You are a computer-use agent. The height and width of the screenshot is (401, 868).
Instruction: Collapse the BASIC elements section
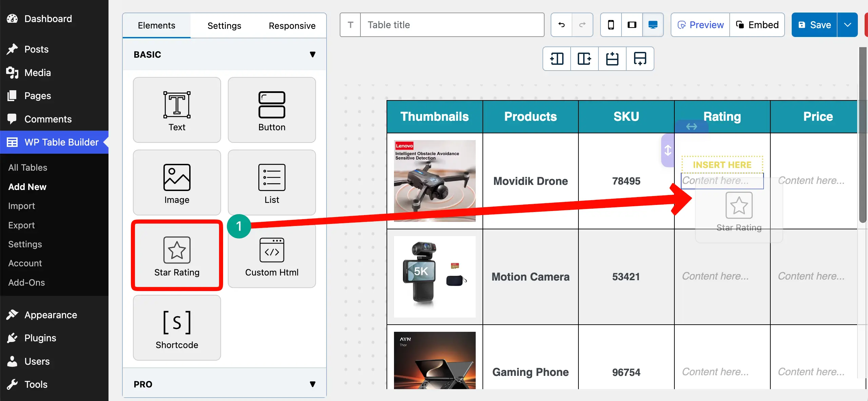click(x=312, y=54)
